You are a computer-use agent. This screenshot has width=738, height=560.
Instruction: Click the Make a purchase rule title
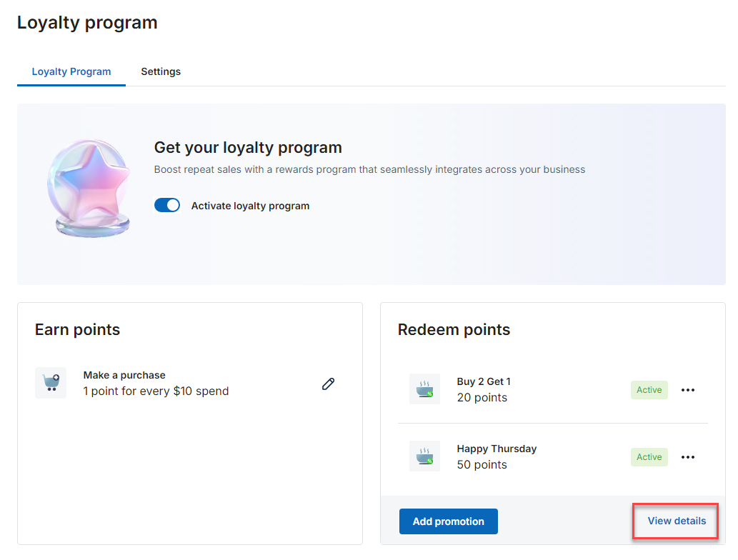[124, 375]
